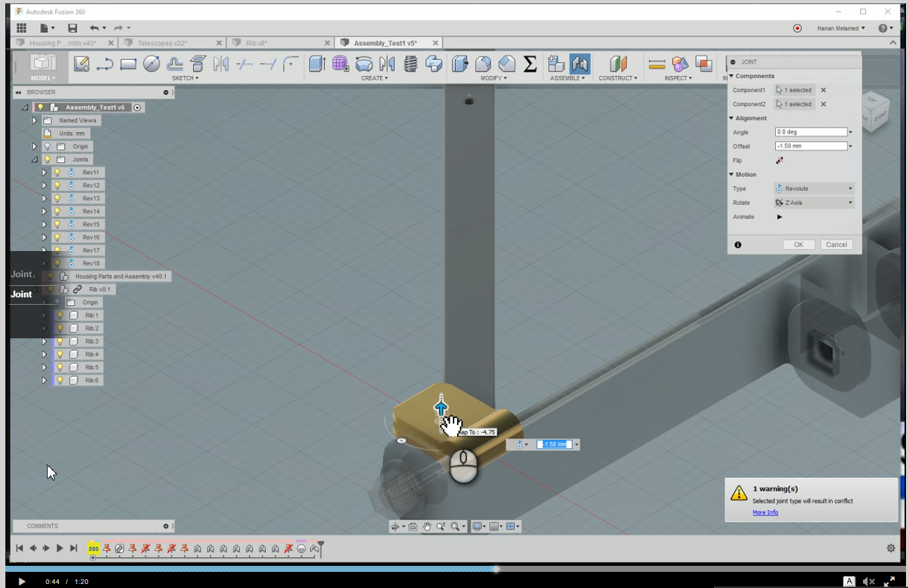Undo the last action
This screenshot has width=908, height=588.
pos(94,28)
